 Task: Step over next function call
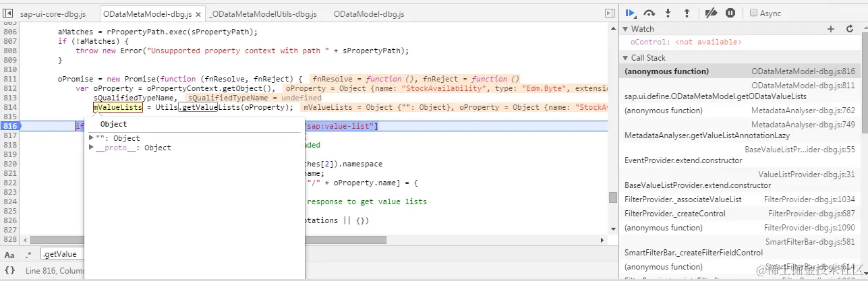tap(649, 13)
